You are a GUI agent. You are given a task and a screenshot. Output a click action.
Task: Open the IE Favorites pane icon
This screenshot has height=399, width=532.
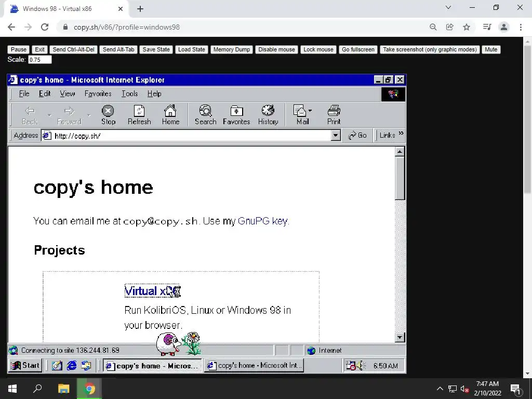pyautogui.click(x=236, y=115)
